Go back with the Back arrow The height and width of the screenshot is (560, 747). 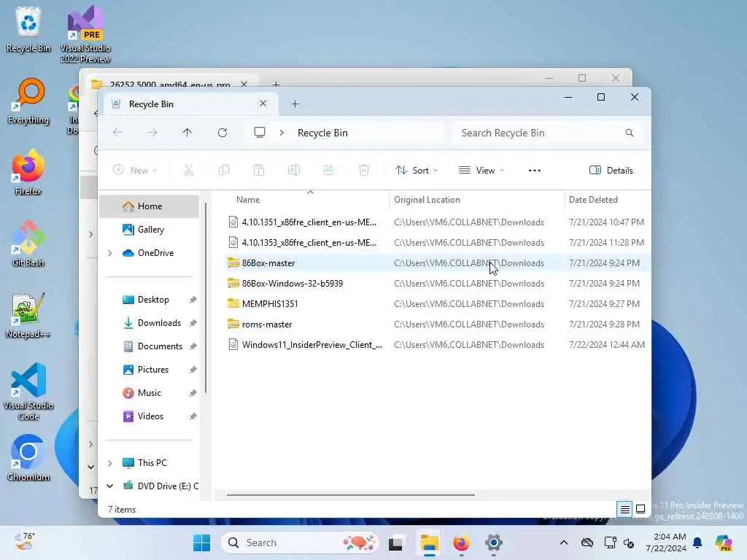(117, 133)
